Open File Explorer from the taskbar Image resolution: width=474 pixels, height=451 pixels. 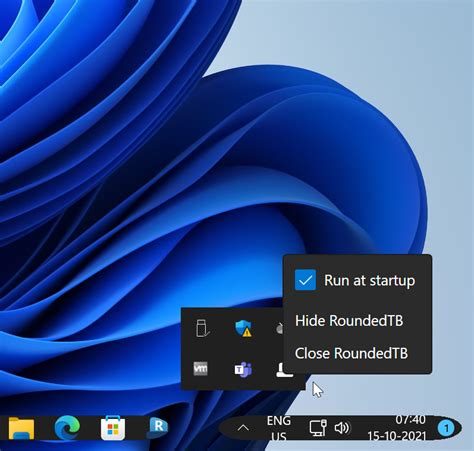21,428
